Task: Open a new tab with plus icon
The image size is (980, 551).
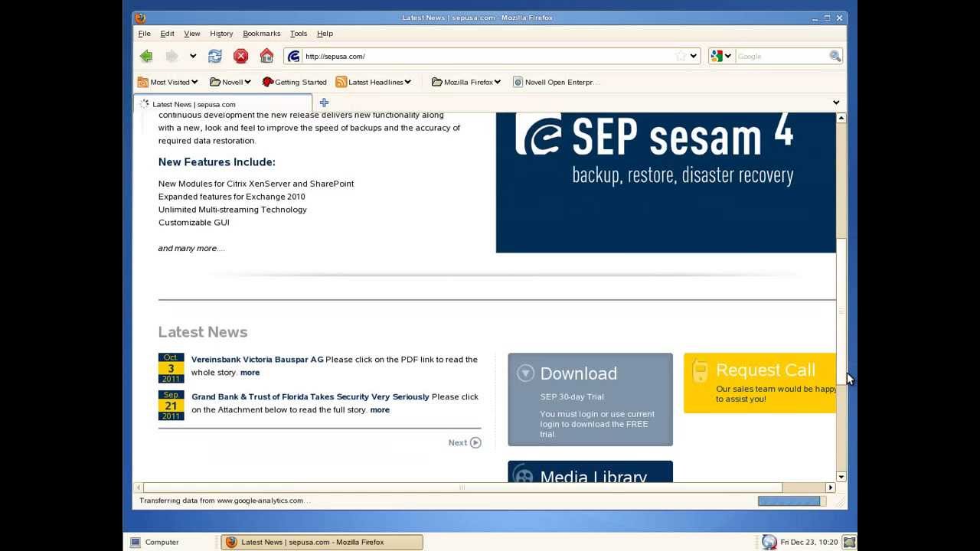Action: click(324, 103)
